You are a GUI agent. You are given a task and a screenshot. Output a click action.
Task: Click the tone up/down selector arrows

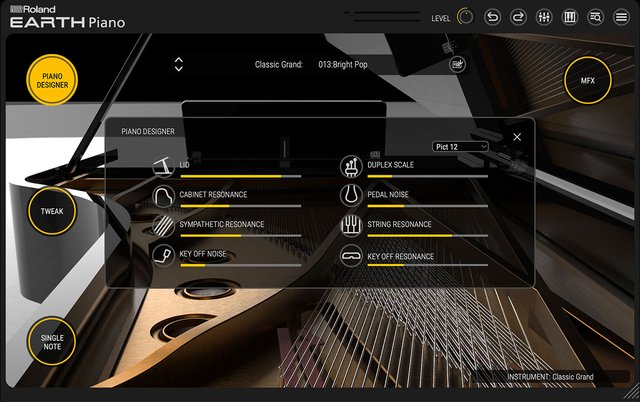[x=178, y=64]
